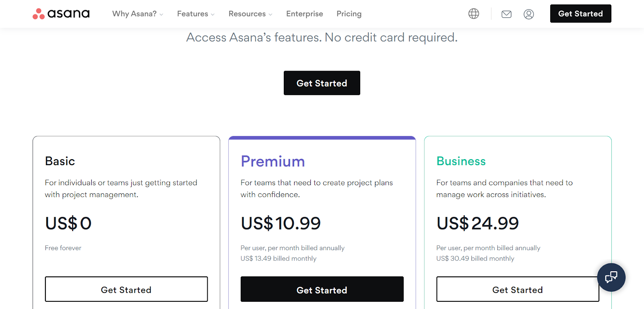
Task: Choose Get Started on the Basic plan
Action: pos(126,289)
